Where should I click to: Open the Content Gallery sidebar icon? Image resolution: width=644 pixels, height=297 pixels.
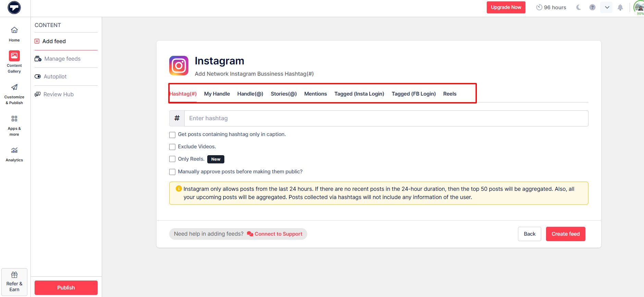click(14, 55)
